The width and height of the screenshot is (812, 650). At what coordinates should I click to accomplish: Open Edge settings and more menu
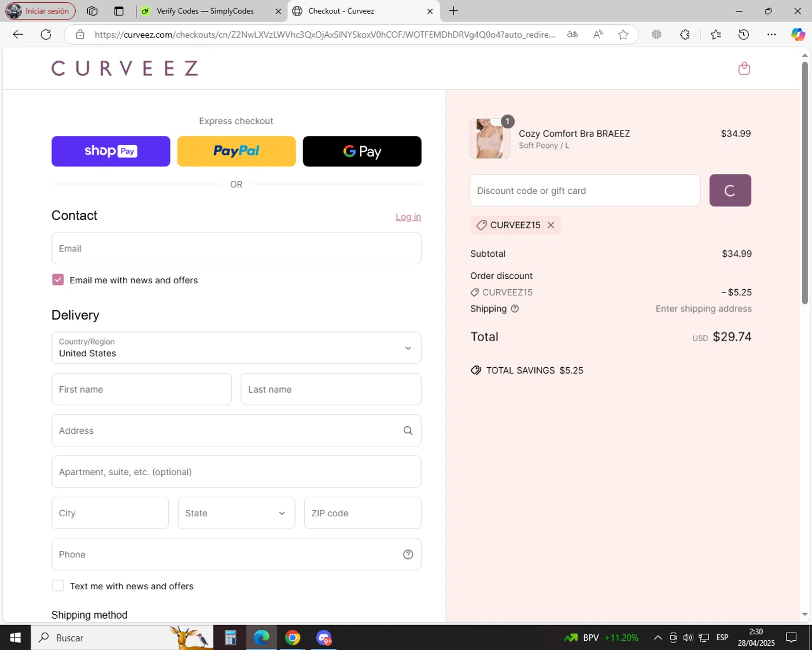pos(771,35)
